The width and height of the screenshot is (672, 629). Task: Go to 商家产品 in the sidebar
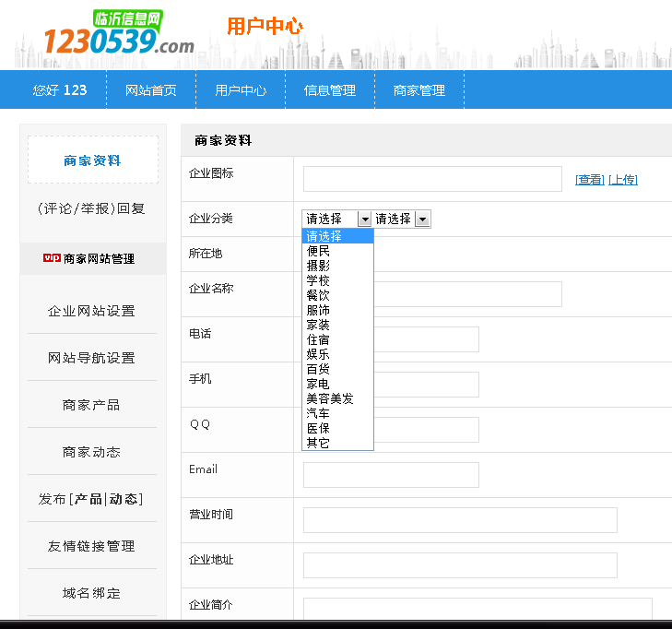click(x=91, y=405)
